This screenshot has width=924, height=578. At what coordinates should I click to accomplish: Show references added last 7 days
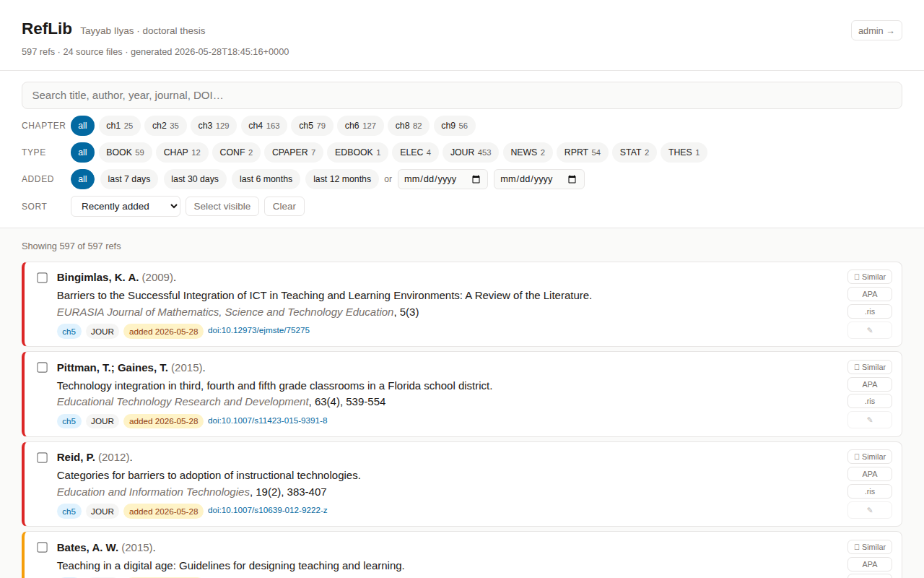click(x=129, y=179)
